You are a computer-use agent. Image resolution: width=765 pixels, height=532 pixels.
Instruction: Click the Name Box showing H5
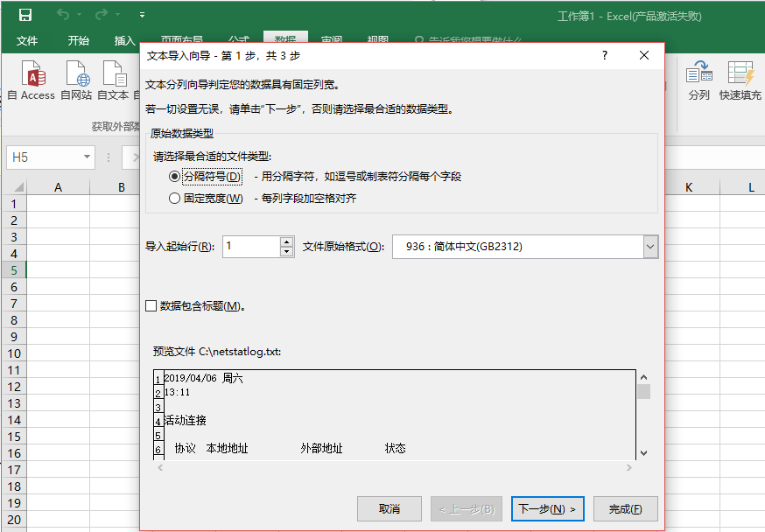[x=45, y=157]
